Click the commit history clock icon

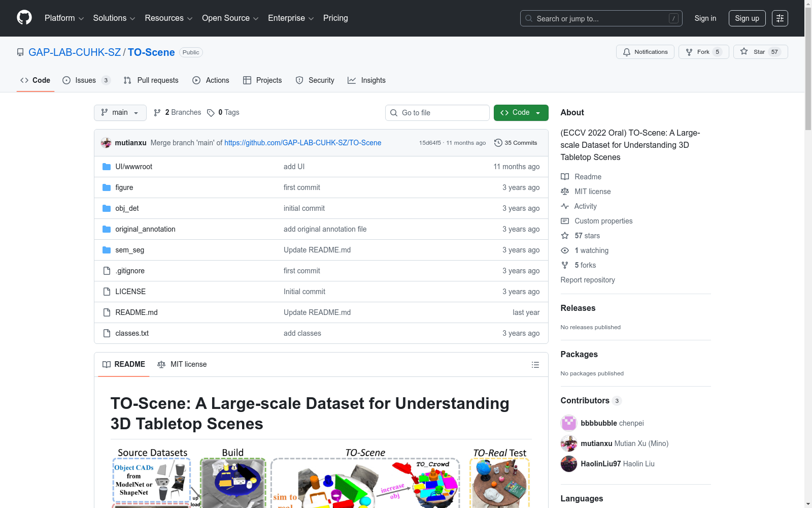[498, 143]
